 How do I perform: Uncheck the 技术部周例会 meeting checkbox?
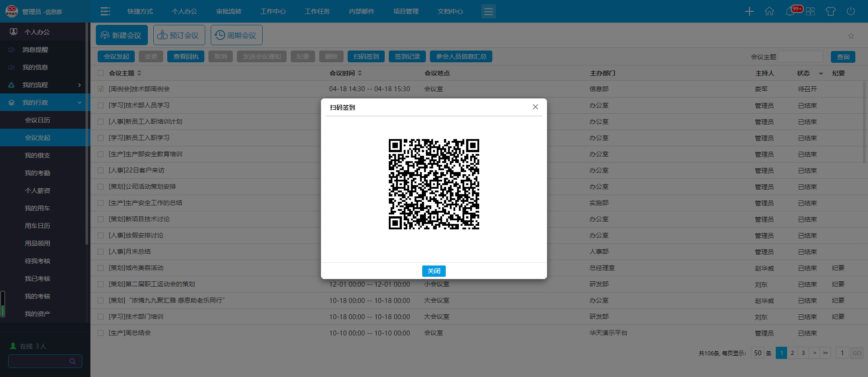101,89
